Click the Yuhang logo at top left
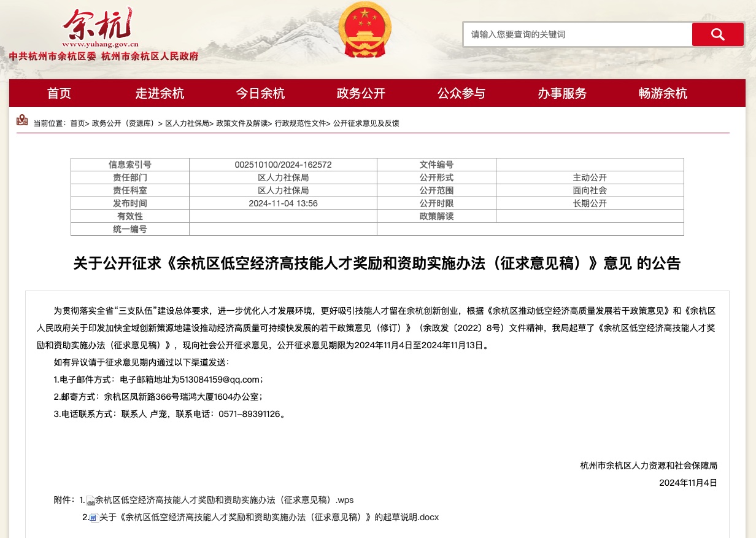 pyautogui.click(x=101, y=29)
